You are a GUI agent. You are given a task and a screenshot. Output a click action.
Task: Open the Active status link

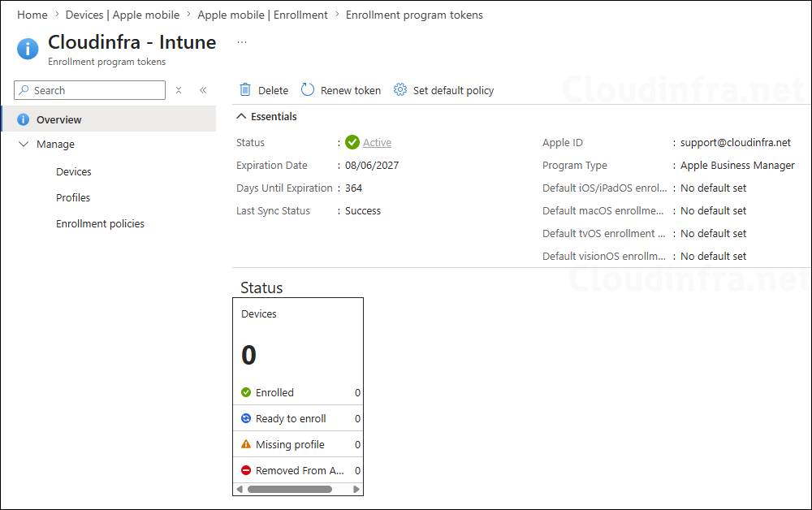click(377, 142)
